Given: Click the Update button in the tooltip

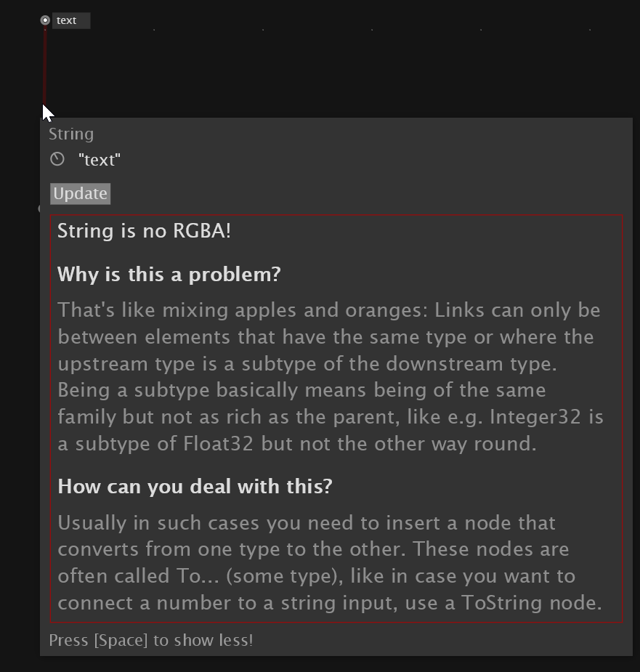Looking at the screenshot, I should [x=80, y=194].
